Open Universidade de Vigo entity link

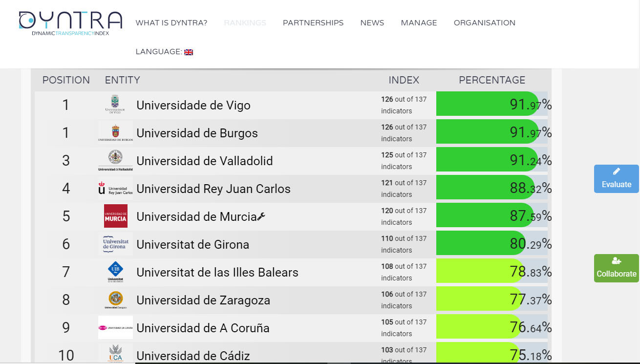193,106
